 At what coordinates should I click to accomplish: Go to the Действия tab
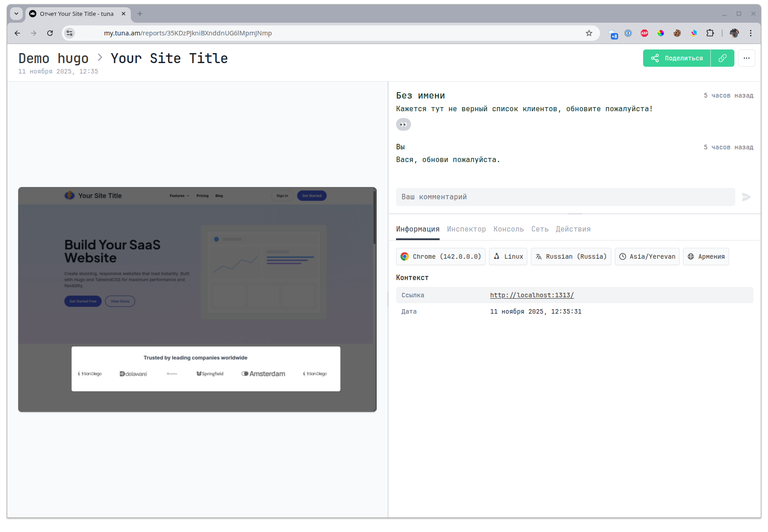(573, 229)
